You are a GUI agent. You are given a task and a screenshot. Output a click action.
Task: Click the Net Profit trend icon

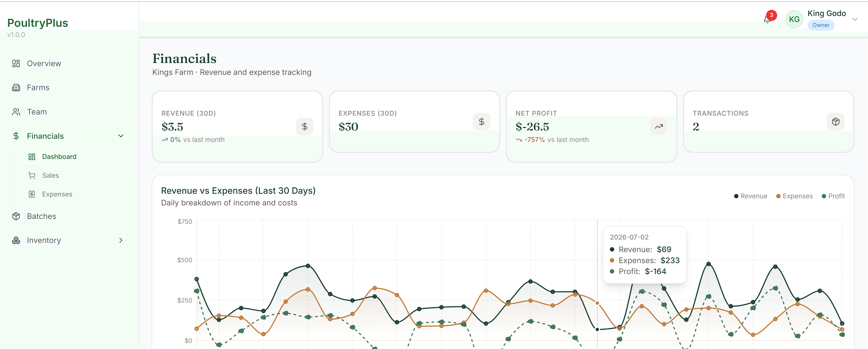tap(659, 126)
